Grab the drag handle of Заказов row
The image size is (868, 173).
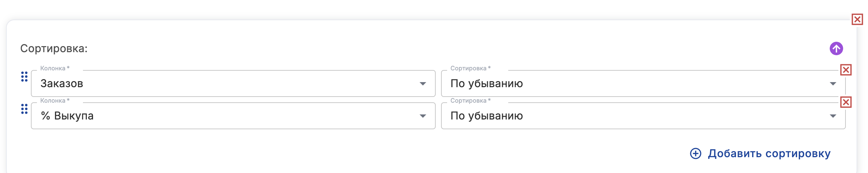coord(24,77)
